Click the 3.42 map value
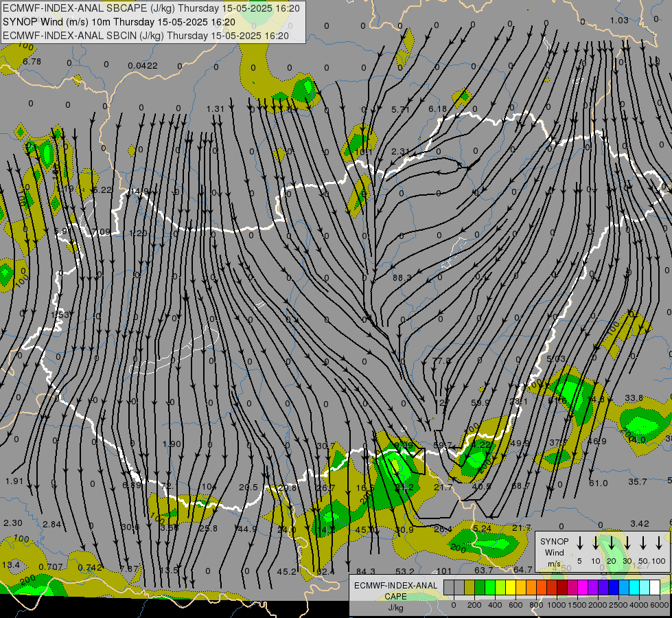 [x=640, y=524]
